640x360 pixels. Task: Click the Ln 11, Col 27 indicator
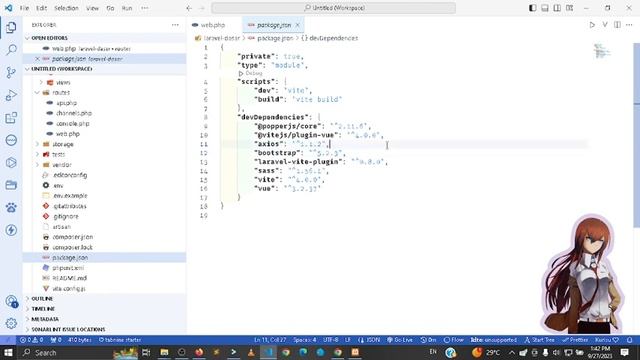pos(270,340)
